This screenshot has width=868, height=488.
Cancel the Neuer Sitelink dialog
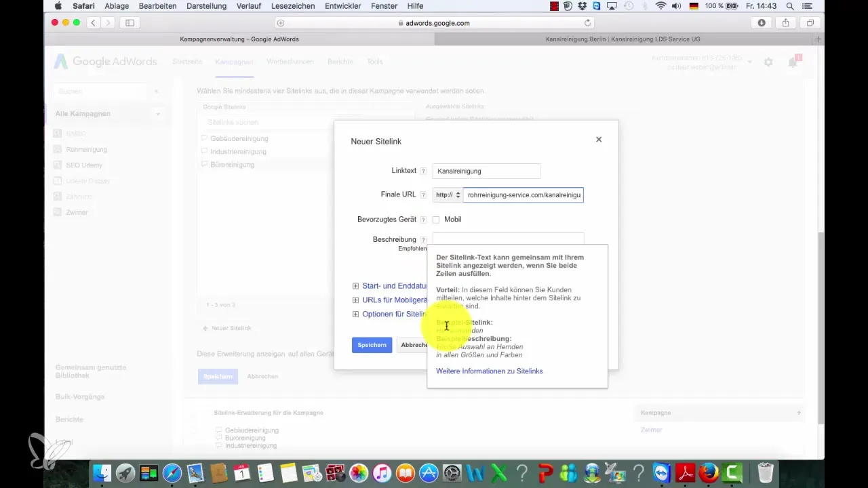coord(412,345)
